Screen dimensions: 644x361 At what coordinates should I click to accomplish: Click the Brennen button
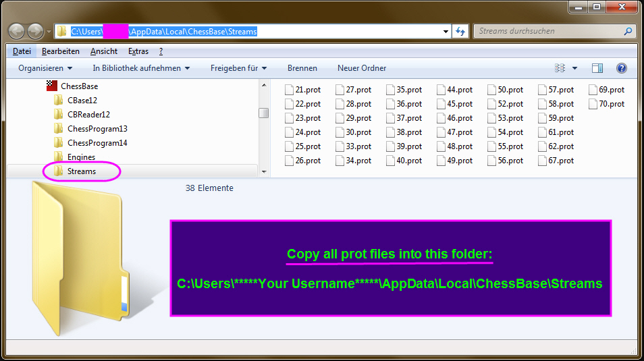pos(302,68)
